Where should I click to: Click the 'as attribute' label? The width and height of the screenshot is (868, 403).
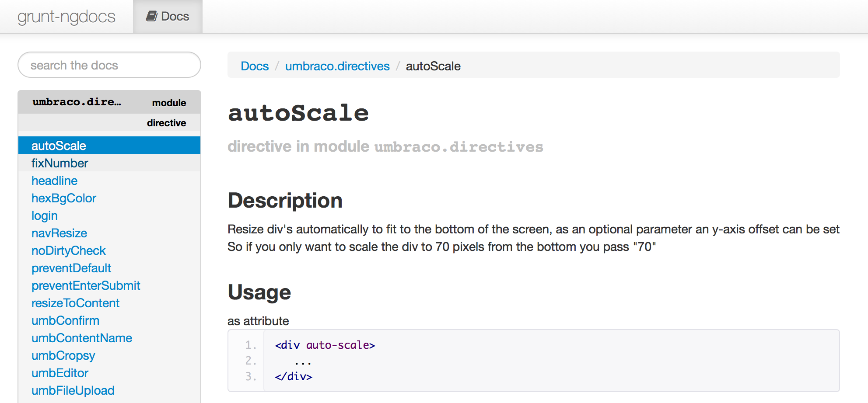pyautogui.click(x=258, y=321)
